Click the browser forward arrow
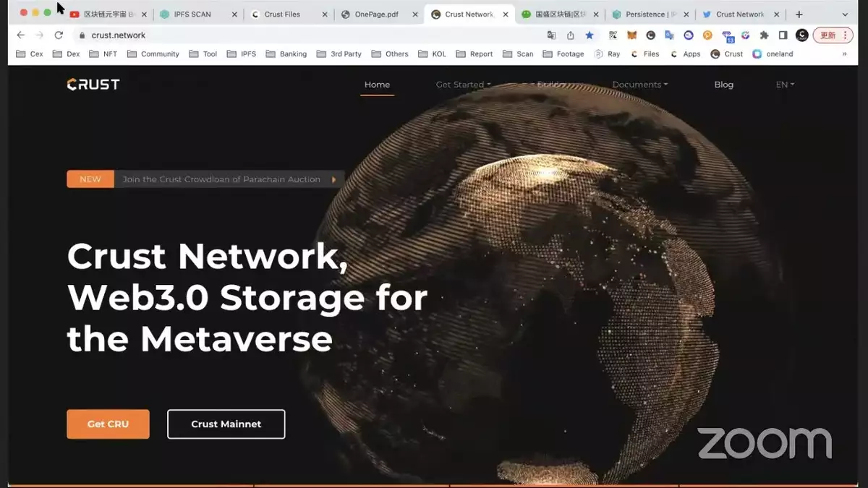868x488 pixels. pyautogui.click(x=39, y=35)
